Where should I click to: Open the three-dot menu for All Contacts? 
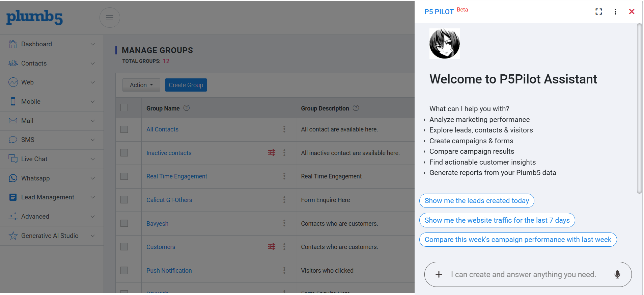[284, 129]
